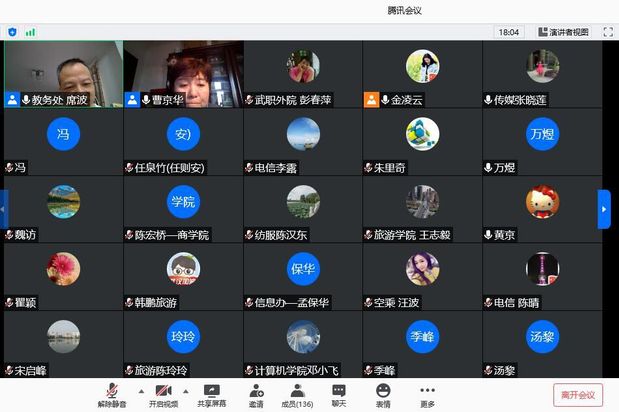Switch layout via 演讲者视图 button

click(563, 32)
